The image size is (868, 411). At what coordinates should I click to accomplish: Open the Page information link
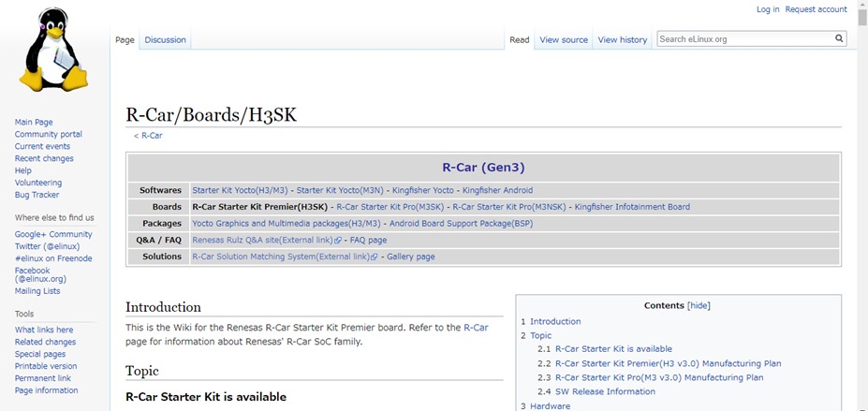(x=46, y=390)
